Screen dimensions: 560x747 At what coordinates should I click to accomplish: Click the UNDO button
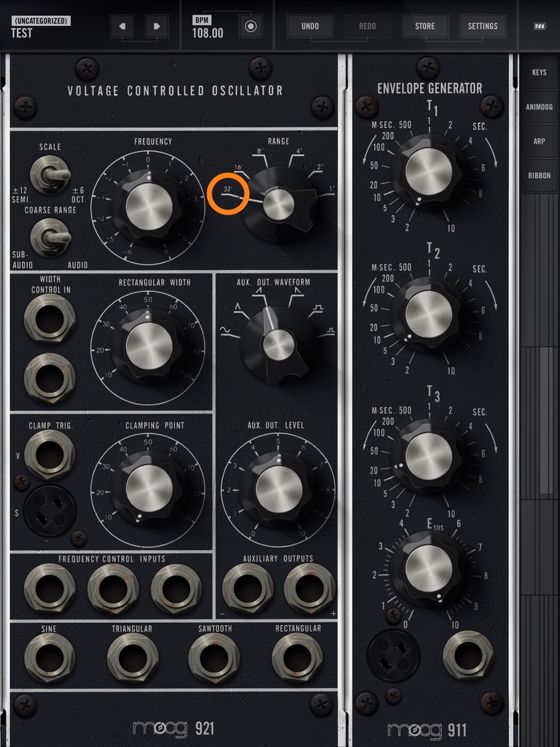310,26
